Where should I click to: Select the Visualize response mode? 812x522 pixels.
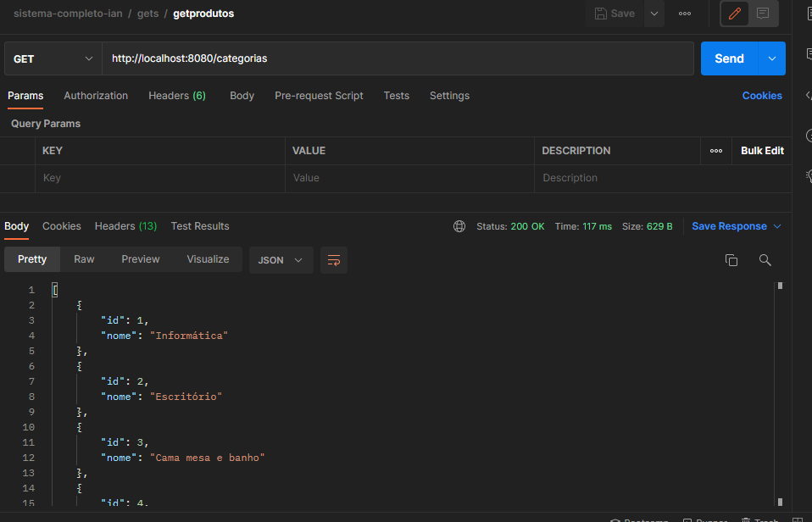click(207, 259)
